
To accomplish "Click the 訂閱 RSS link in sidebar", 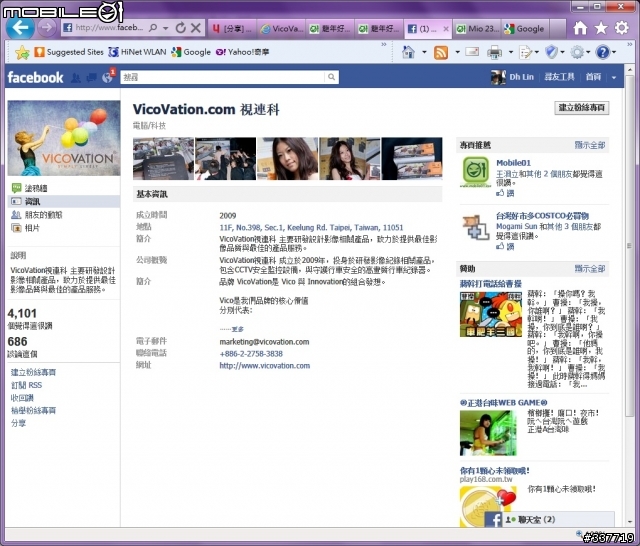I will tap(27, 385).
